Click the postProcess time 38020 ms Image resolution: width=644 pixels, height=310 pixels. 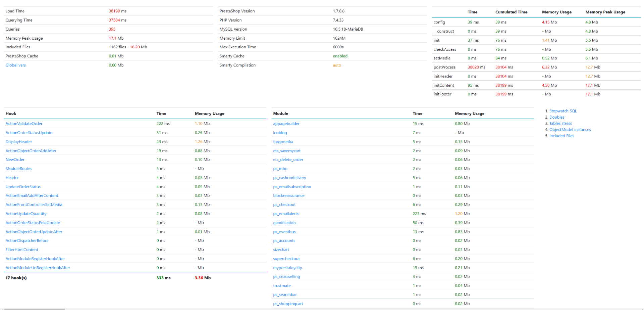(x=477, y=67)
